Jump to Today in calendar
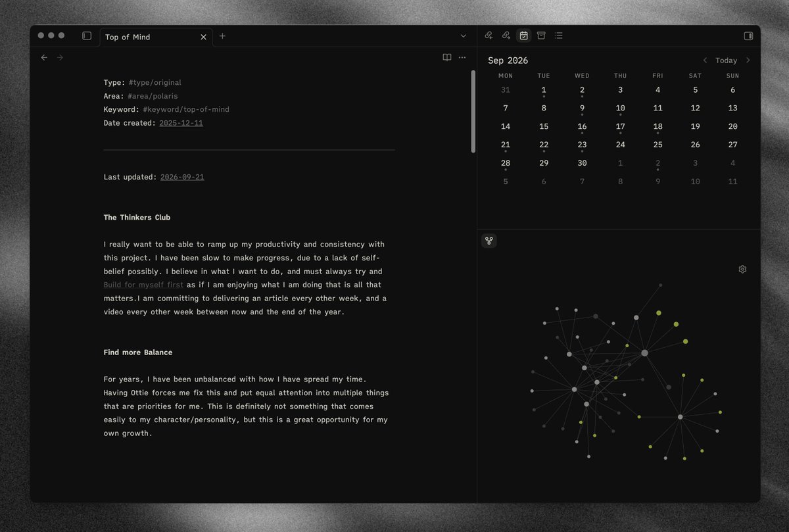This screenshot has width=789, height=532. (x=727, y=60)
